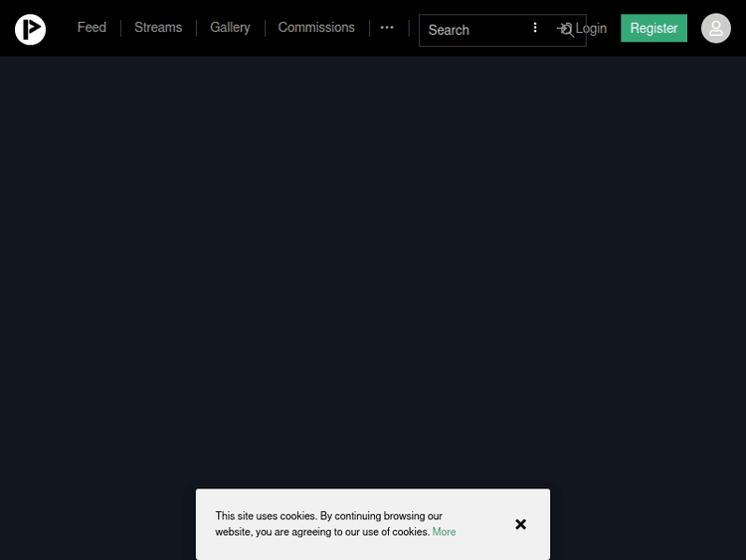The image size is (746, 560).
Task: Open search options vertical dots menu
Action: pyautogui.click(x=535, y=28)
